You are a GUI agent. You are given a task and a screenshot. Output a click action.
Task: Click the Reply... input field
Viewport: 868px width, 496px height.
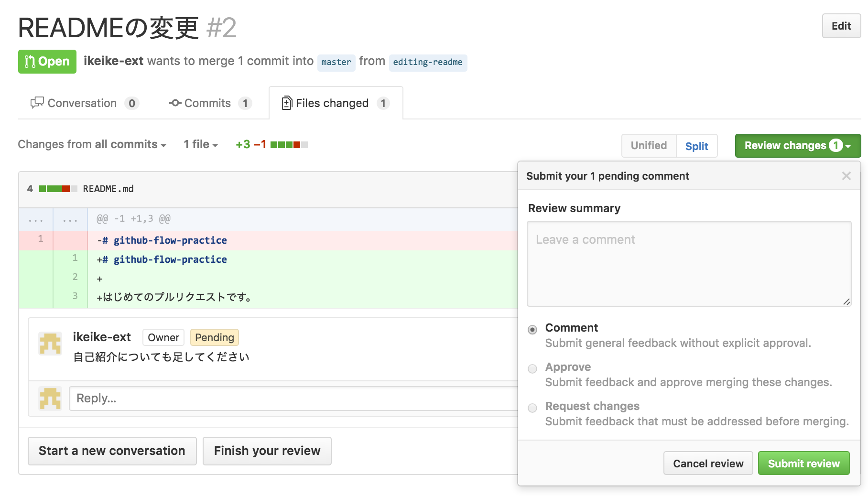coord(294,399)
